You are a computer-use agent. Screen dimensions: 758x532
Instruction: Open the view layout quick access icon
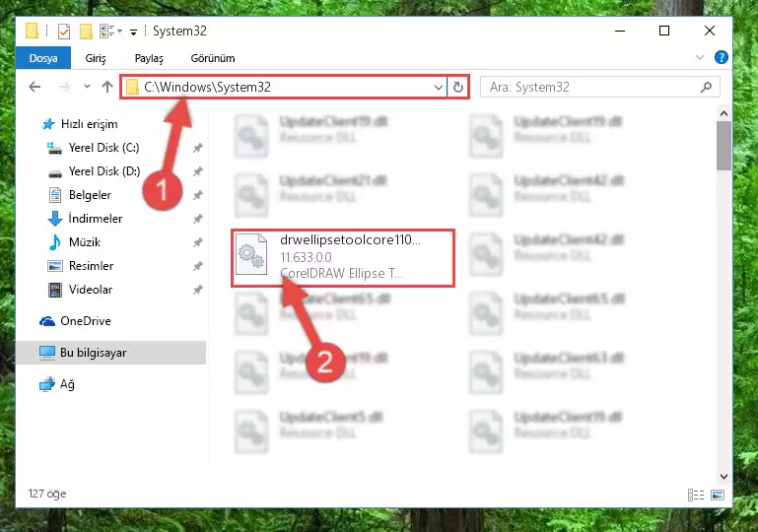point(110,32)
